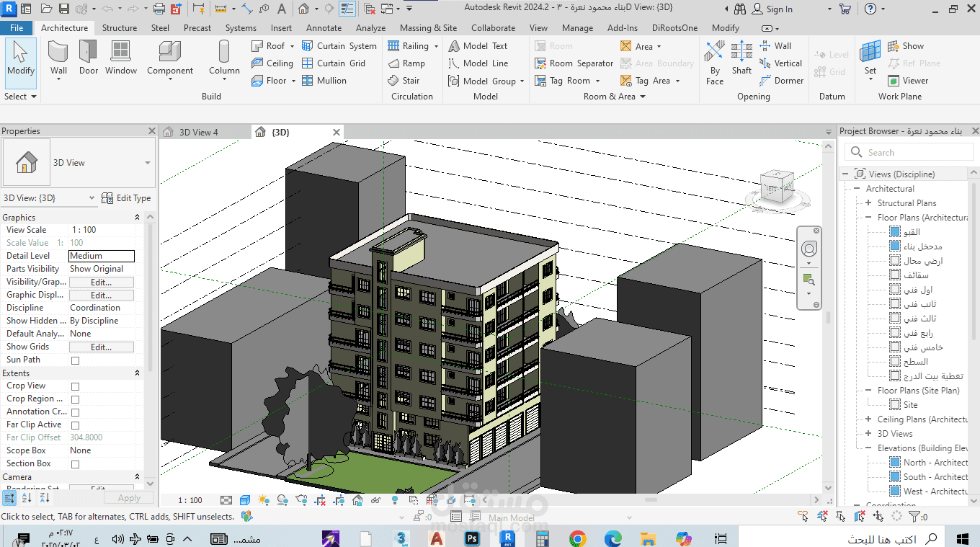Viewport: 980px width, 547px height.
Task: Open the Massing & Site tab
Action: (x=428, y=28)
